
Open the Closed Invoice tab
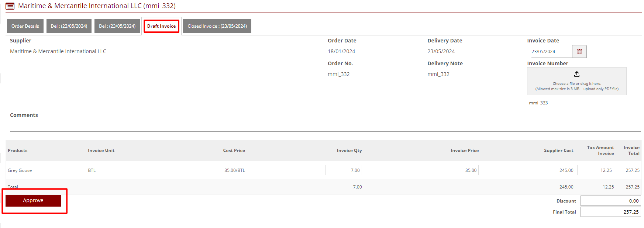tap(217, 26)
